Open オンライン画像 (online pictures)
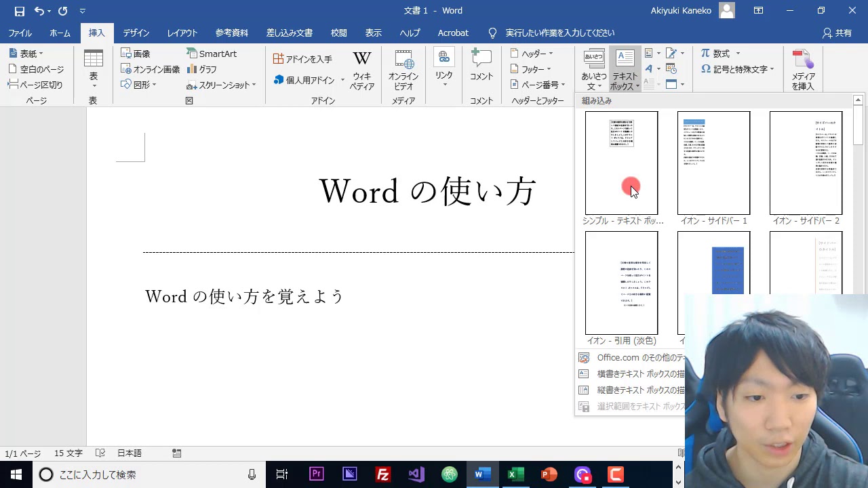The height and width of the screenshot is (488, 868). 150,69
